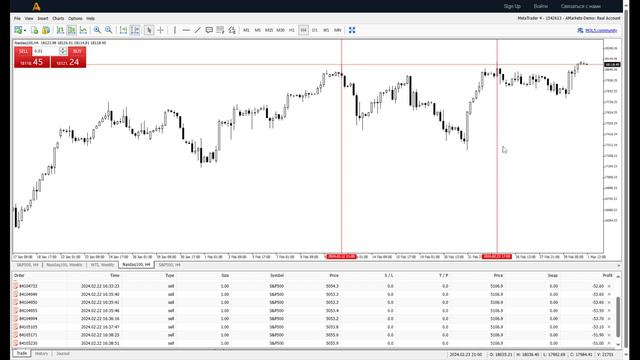Switch to the D1 timeframe
The height and width of the screenshot is (360, 640).
[x=315, y=30]
